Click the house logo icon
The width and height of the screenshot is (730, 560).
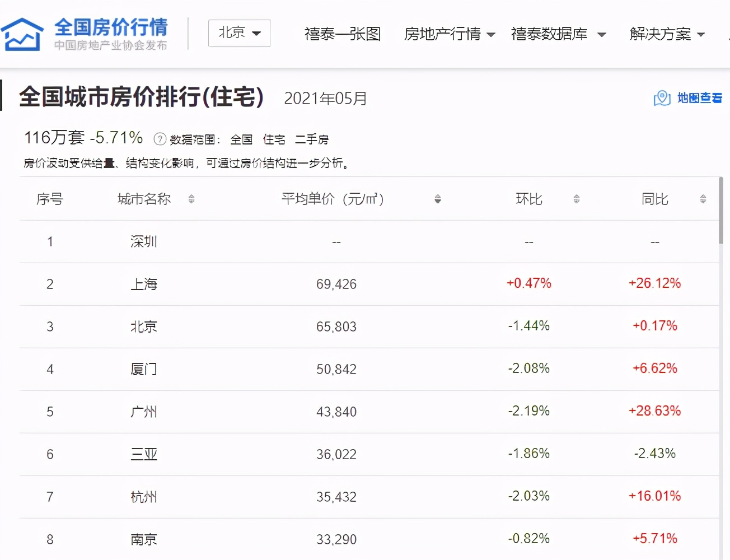click(22, 34)
